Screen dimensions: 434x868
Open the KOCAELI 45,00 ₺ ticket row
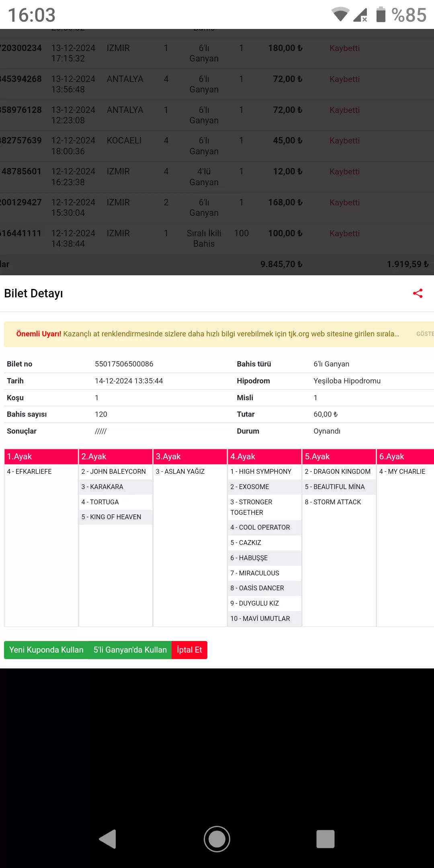[201, 146]
